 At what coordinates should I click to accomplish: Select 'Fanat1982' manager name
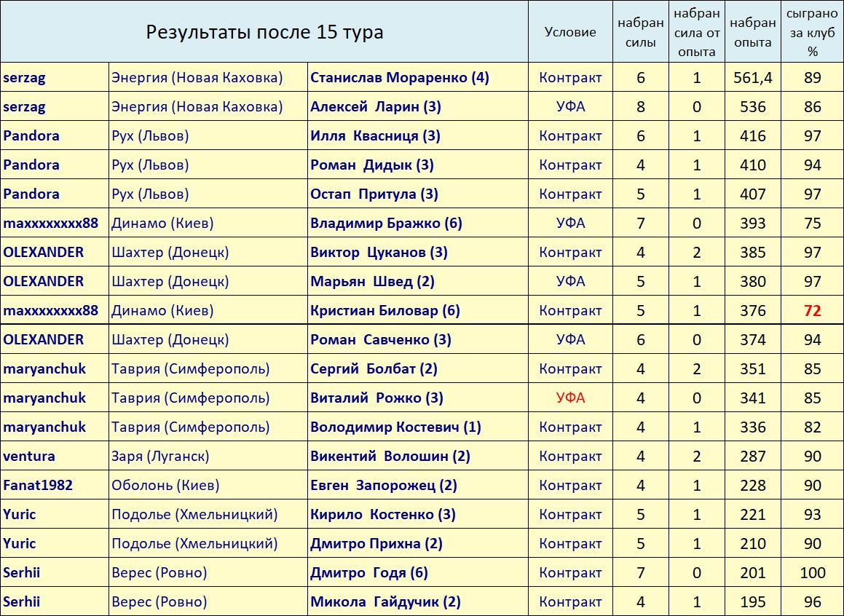coord(38,485)
